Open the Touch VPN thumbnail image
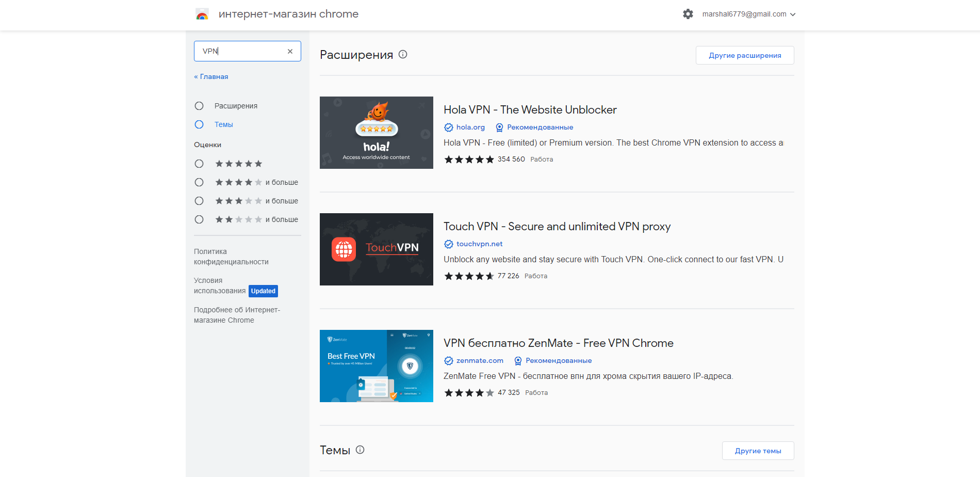 point(377,249)
